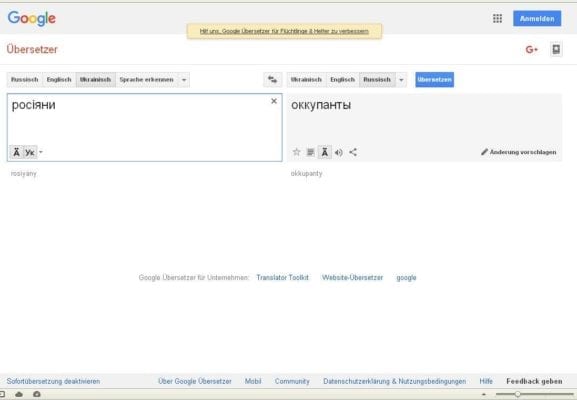This screenshot has height=400, width=577.
Task: Click the blue Übersetzen button
Action: point(435,79)
